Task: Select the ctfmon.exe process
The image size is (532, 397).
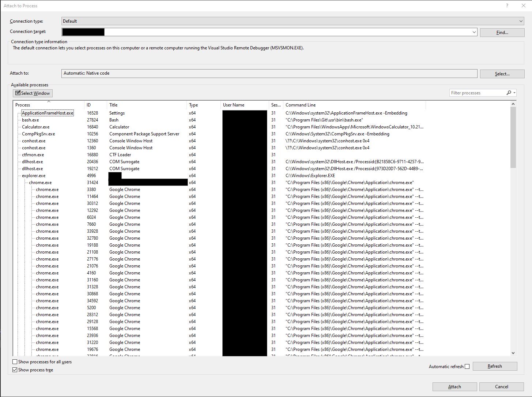Action: [33, 155]
